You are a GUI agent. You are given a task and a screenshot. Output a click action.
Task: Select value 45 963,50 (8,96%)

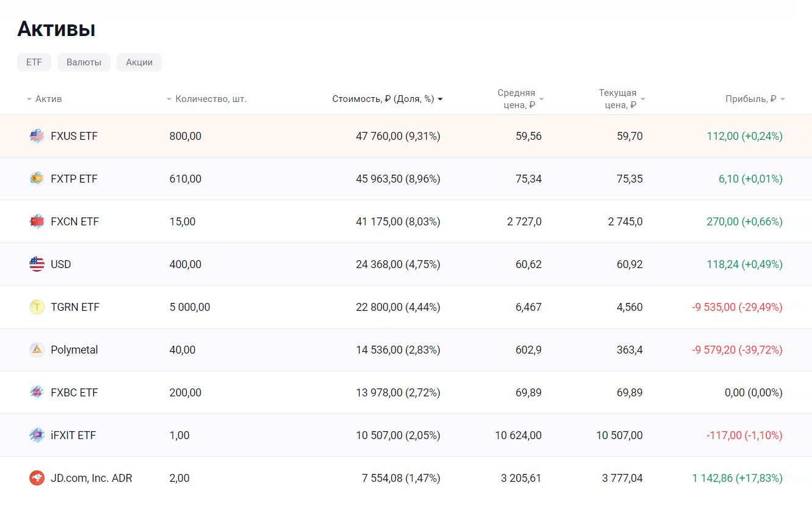[398, 179]
